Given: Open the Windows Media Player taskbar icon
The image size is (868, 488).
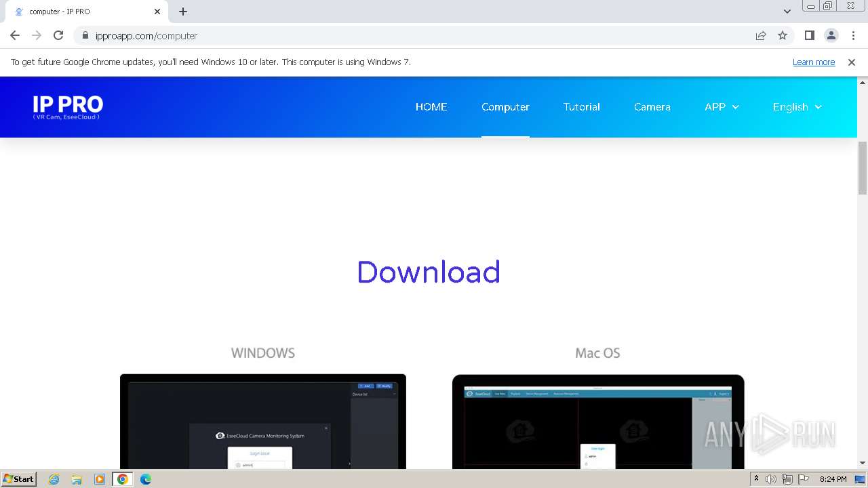Looking at the screenshot, I should click(x=100, y=479).
